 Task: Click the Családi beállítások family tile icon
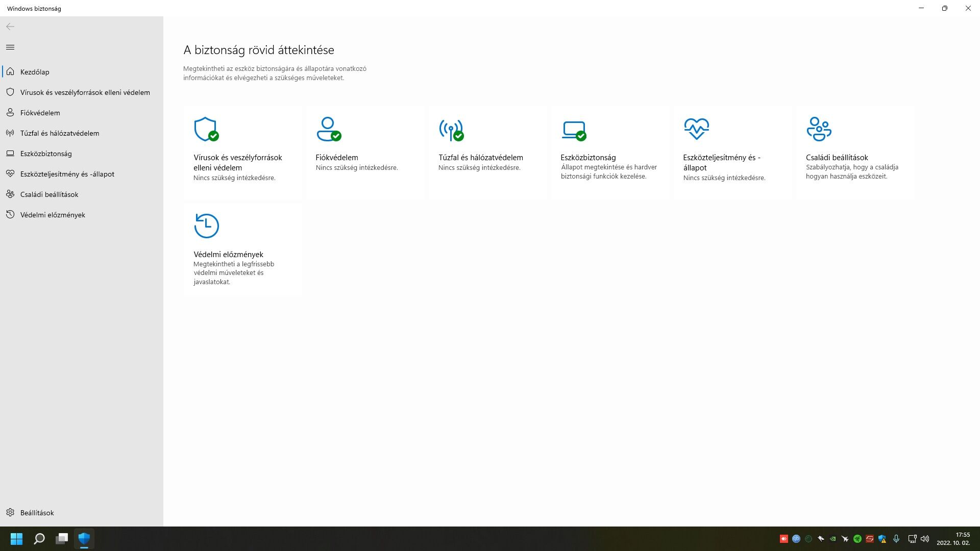[819, 129]
